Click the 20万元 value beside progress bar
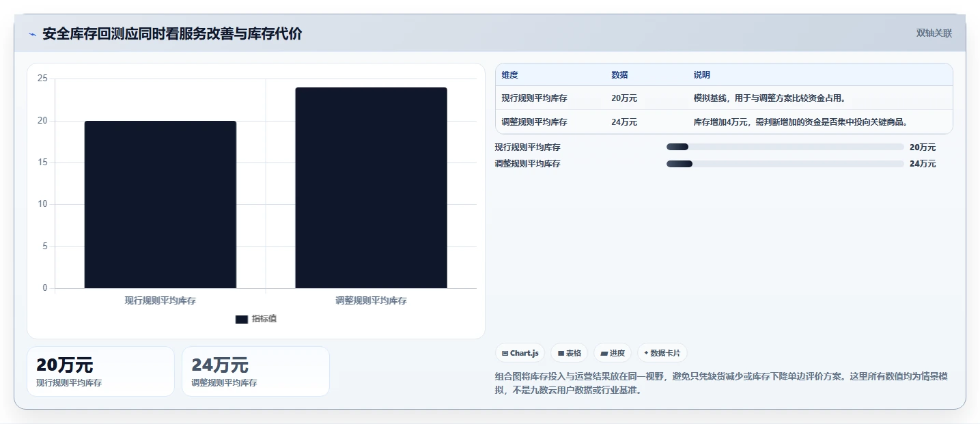 923,147
